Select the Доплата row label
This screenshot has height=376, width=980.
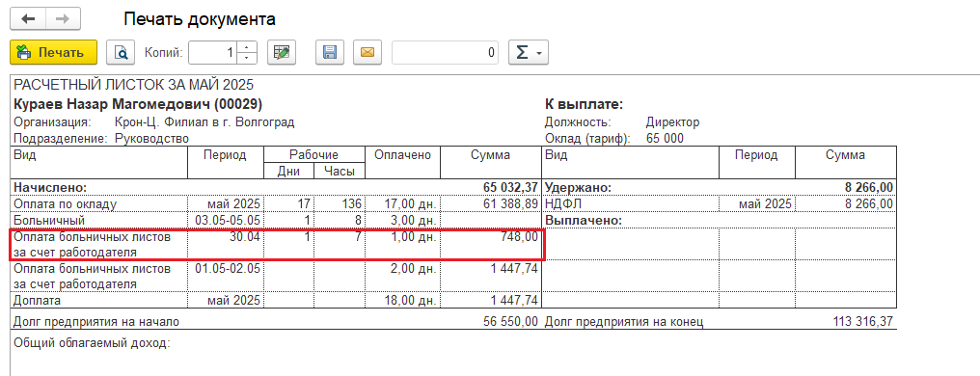point(35,301)
